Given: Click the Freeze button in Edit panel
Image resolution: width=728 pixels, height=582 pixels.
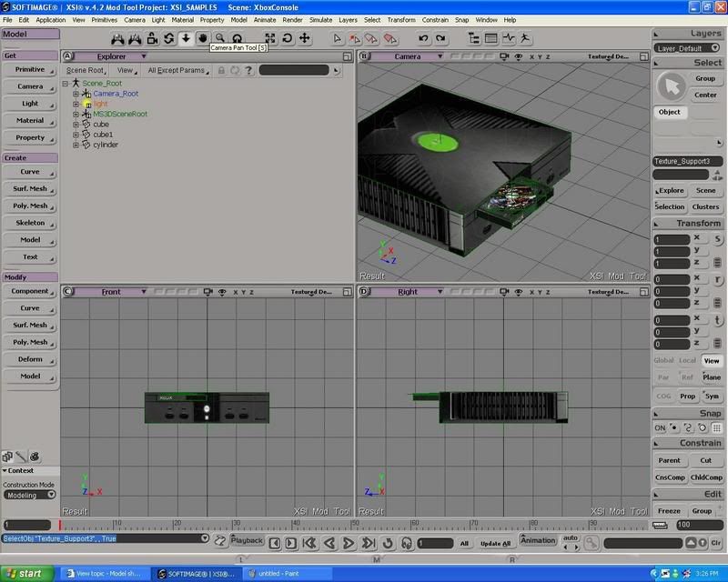Looking at the screenshot, I should [669, 511].
